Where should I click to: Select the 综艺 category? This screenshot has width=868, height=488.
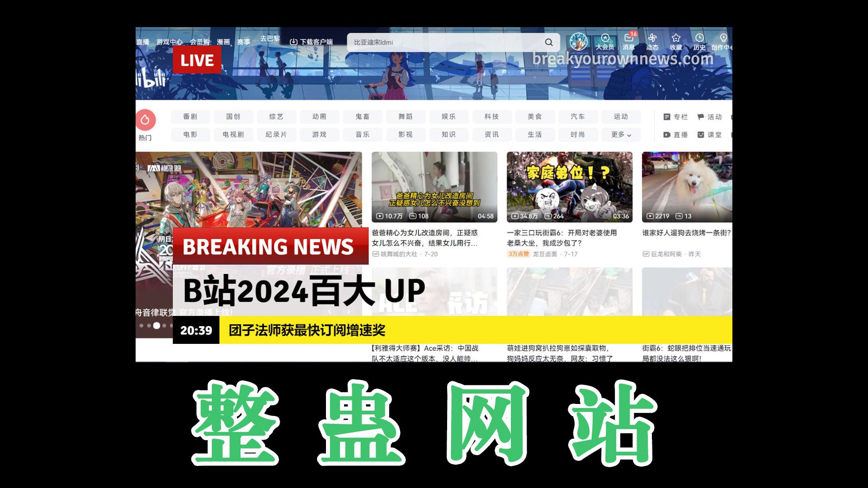point(276,117)
